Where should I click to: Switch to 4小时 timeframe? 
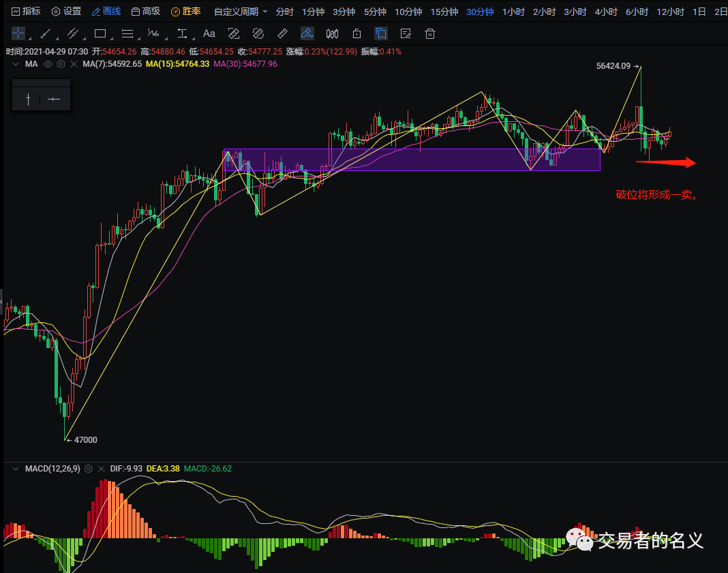tap(606, 12)
